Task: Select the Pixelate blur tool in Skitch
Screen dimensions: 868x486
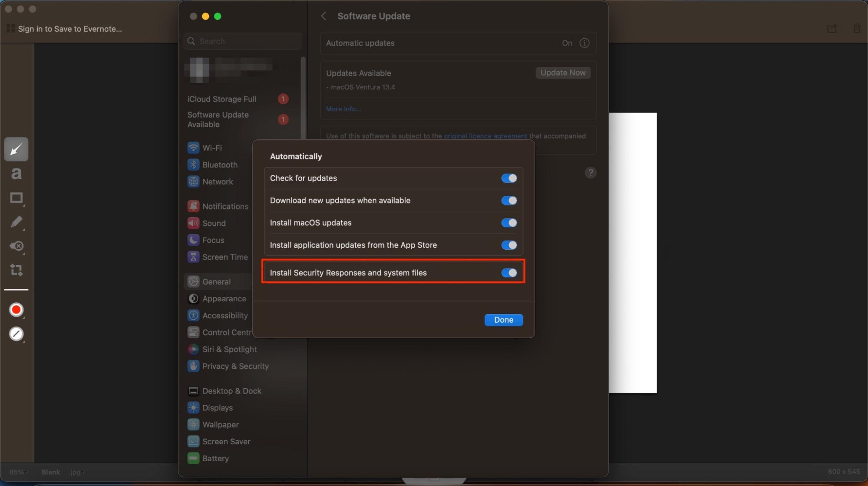Action: tap(17, 246)
